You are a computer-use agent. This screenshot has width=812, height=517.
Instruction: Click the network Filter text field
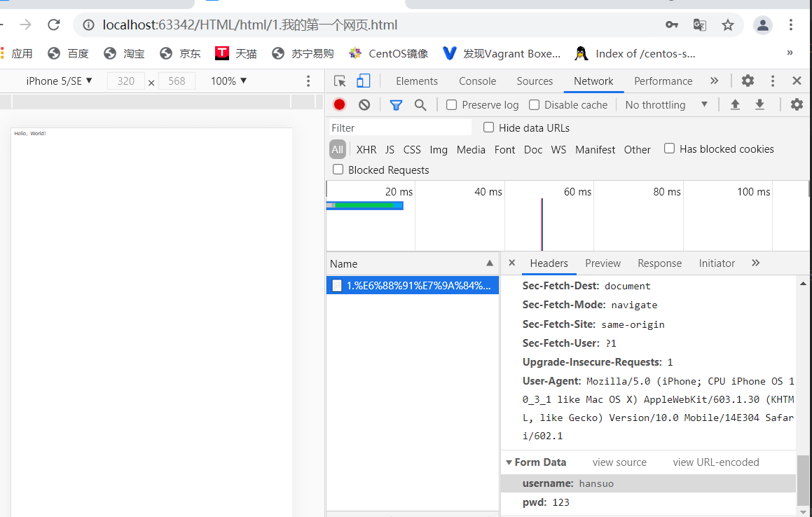coord(400,127)
